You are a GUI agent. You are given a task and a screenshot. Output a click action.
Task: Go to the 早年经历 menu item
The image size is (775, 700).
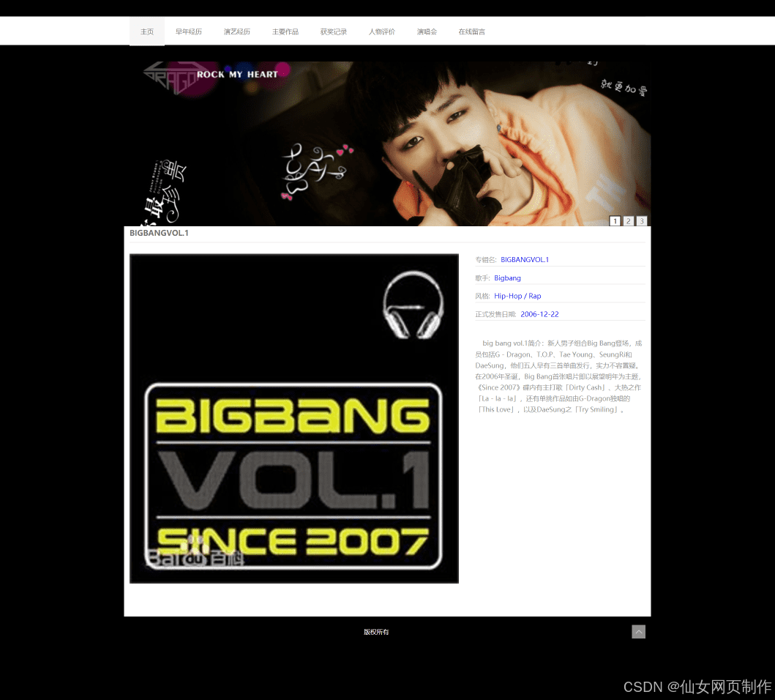[188, 31]
